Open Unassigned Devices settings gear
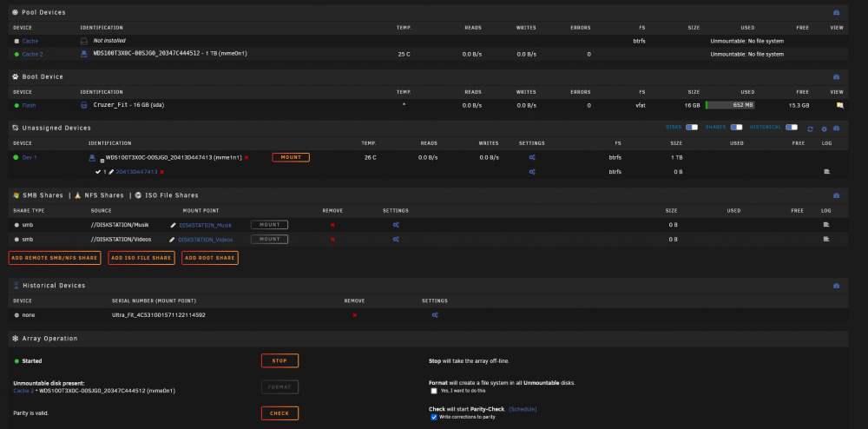Screen dimensions: 868x429 [824, 129]
